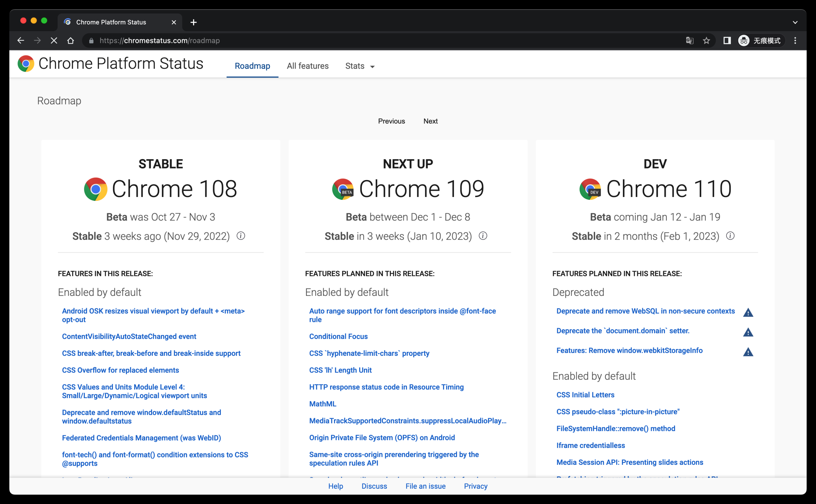Open a new tab with plus icon

coord(193,22)
